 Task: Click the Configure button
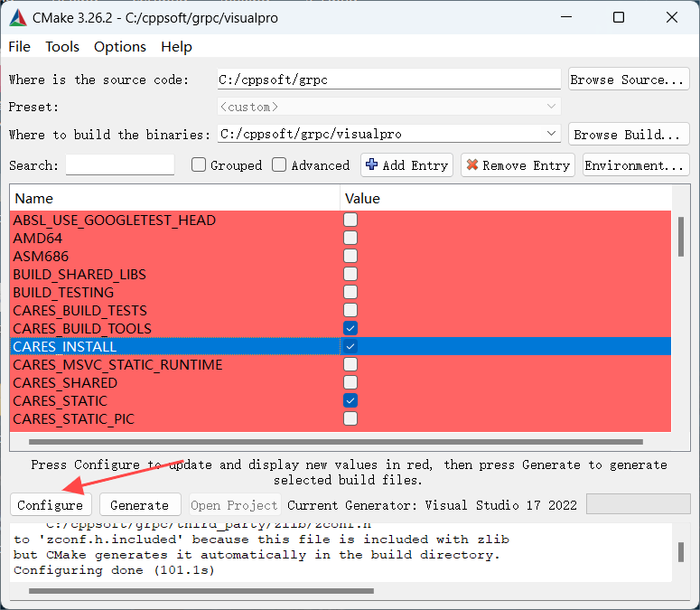tap(51, 505)
